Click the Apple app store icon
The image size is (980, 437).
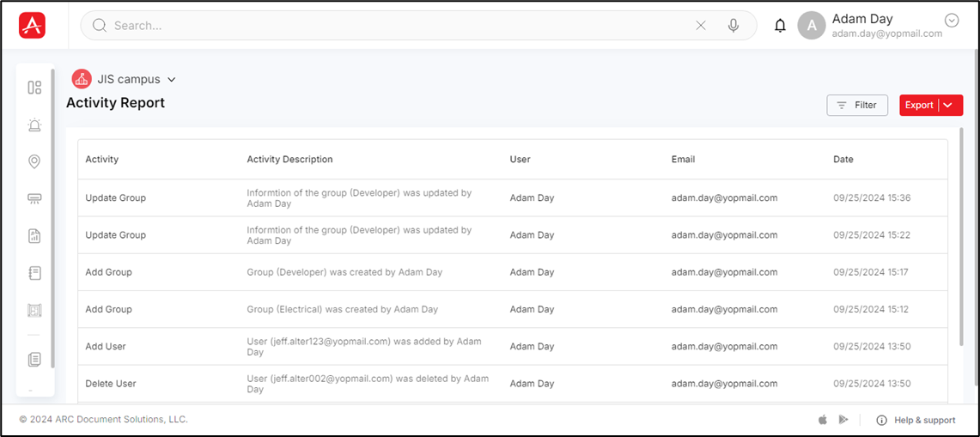coord(822,420)
